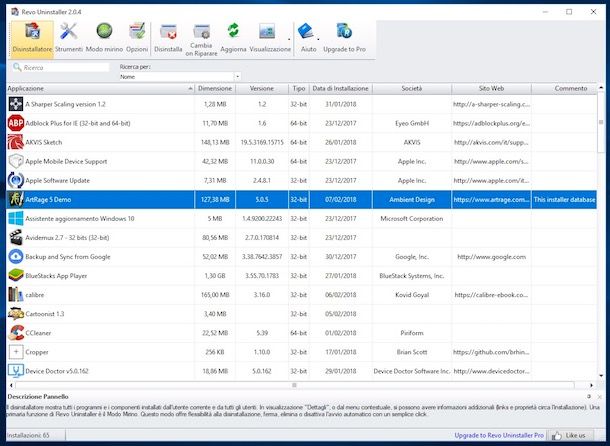Select the calibre books icon
Viewport: 610px width, 446px height.
16,295
